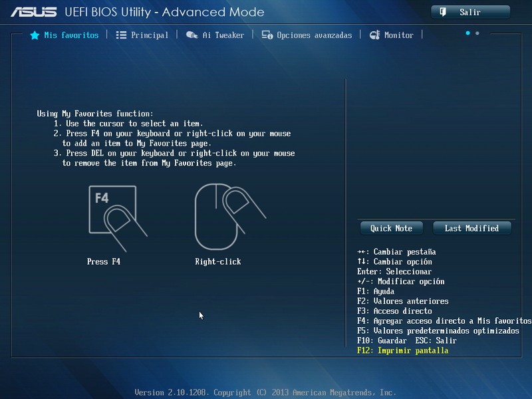This screenshot has width=532, height=399.
Task: Click the mouse right-click illustration
Action: tap(230, 217)
